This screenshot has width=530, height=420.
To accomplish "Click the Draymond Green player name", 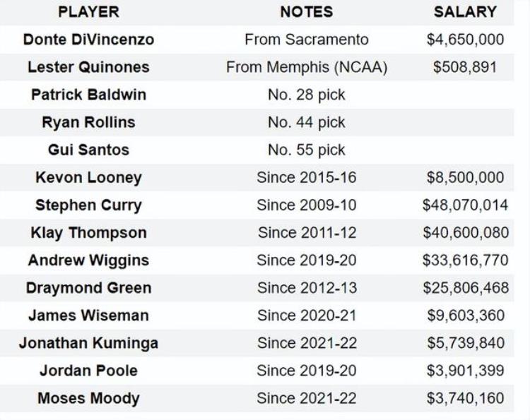I will pos(88,288).
